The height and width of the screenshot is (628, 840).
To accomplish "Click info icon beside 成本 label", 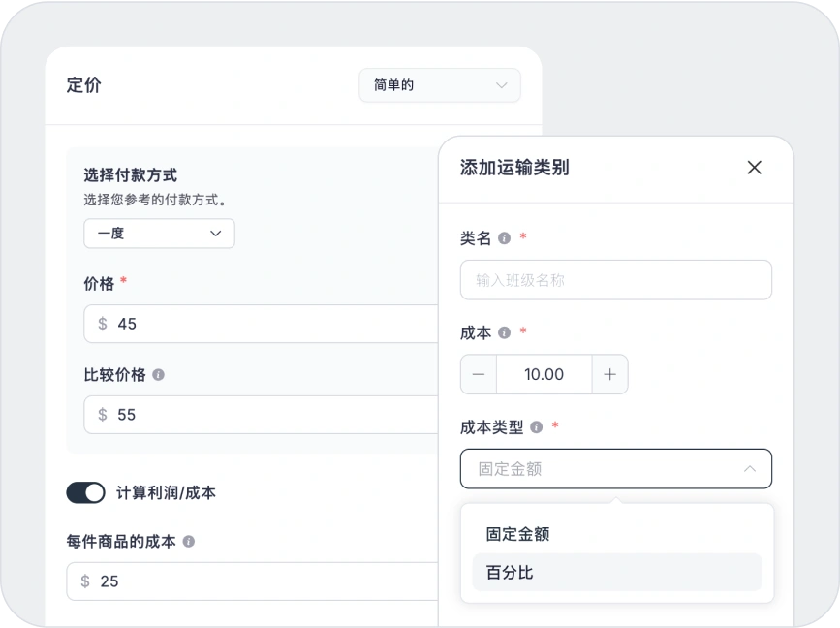I will click(504, 332).
